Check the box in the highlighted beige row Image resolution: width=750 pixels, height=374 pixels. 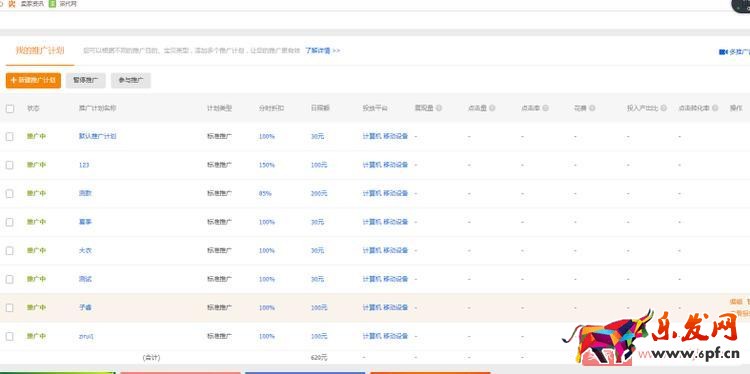point(10,308)
